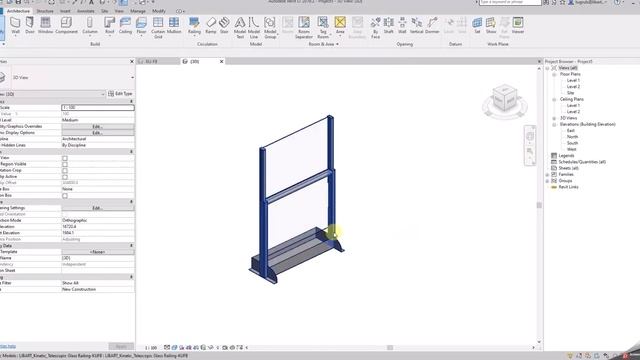Select the By Face opening tool
The height and width of the screenshot is (360, 640).
[376, 28]
